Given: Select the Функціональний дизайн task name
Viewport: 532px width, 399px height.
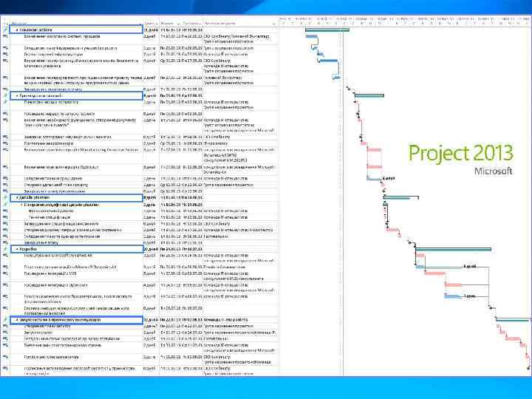Looking at the screenshot, I should tap(50, 211).
